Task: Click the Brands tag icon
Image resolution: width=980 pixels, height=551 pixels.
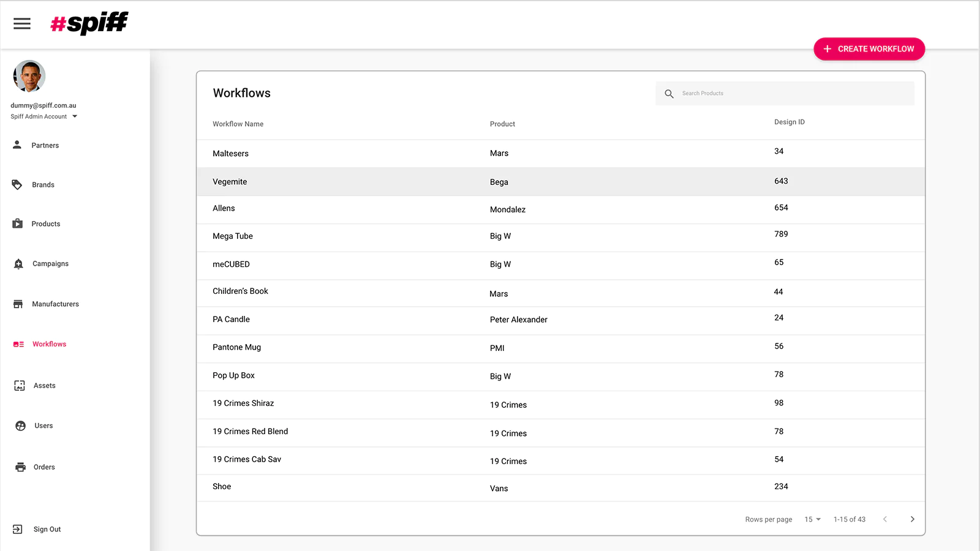Action: (x=17, y=185)
